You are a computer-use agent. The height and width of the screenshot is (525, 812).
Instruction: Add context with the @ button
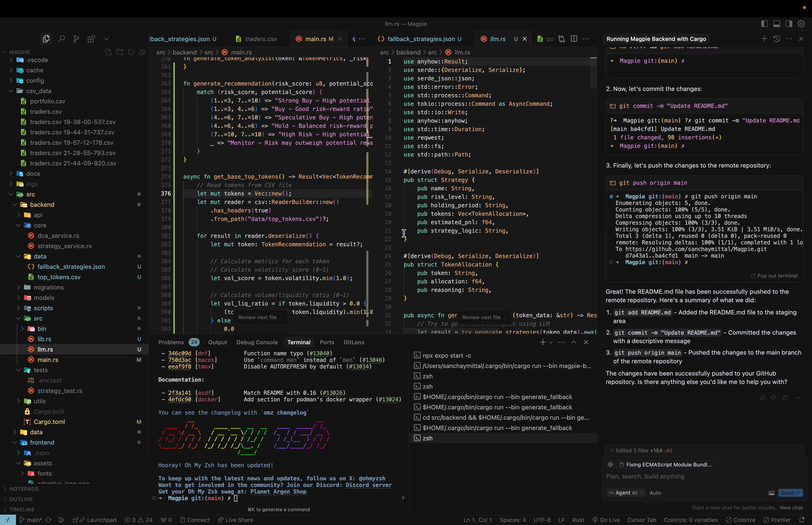[x=611, y=465]
